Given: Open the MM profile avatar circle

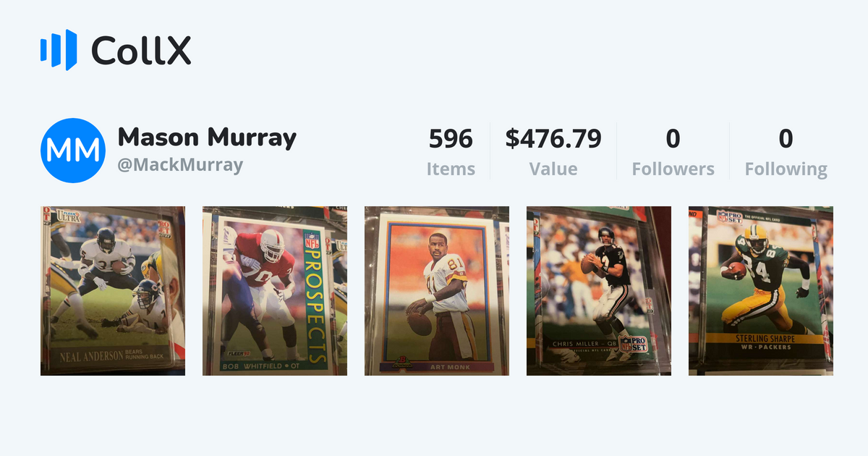Looking at the screenshot, I should pos(74,151).
